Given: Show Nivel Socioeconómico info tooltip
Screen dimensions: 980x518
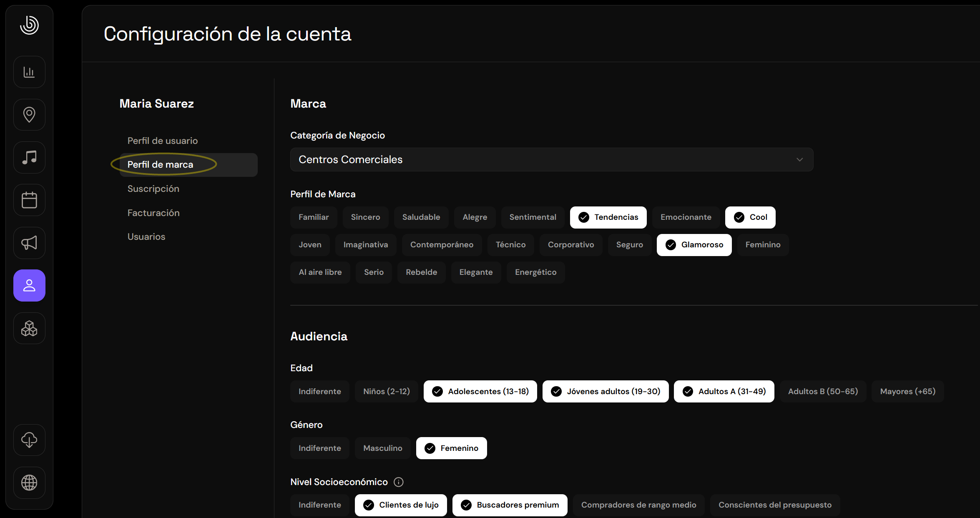Looking at the screenshot, I should click(x=399, y=482).
